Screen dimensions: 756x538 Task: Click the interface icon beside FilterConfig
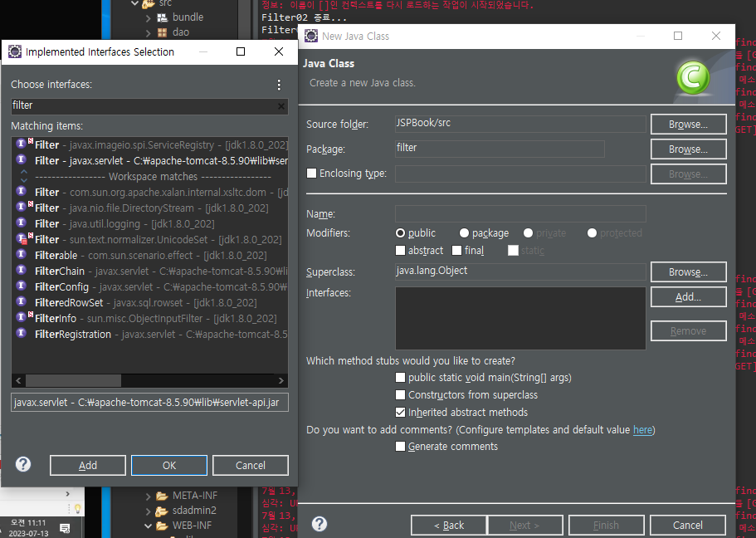tap(21, 286)
